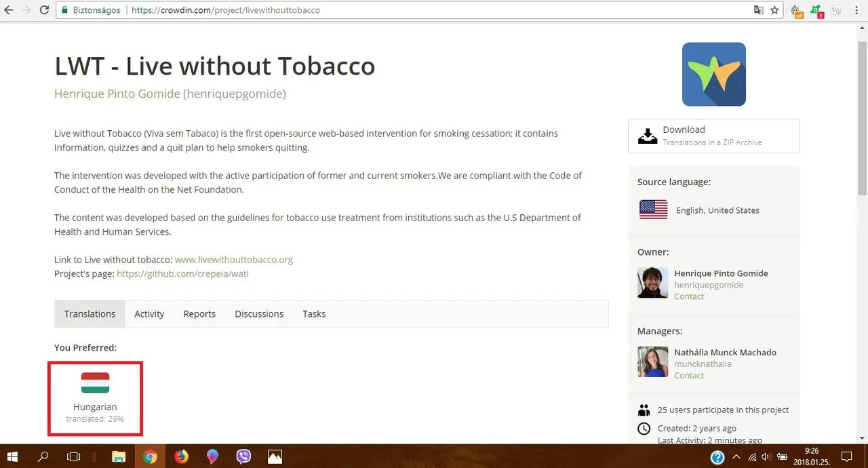Open the Photos app on the taskbar
Viewport: 868px width, 468px height.
tap(275, 456)
